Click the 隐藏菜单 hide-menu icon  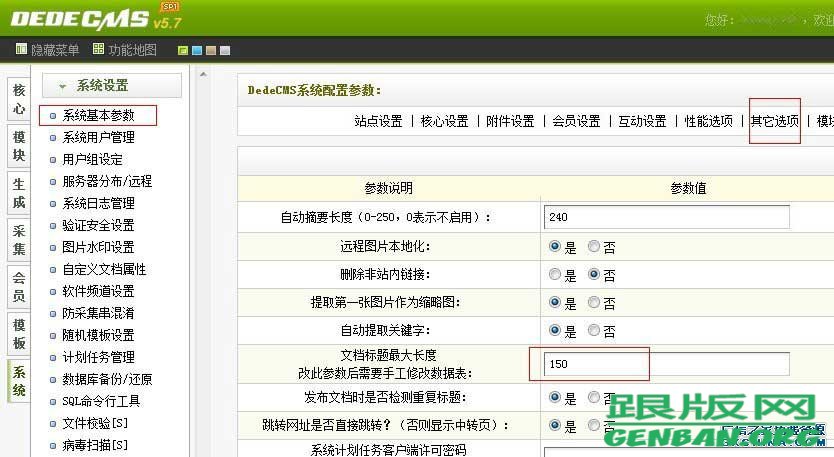21,49
